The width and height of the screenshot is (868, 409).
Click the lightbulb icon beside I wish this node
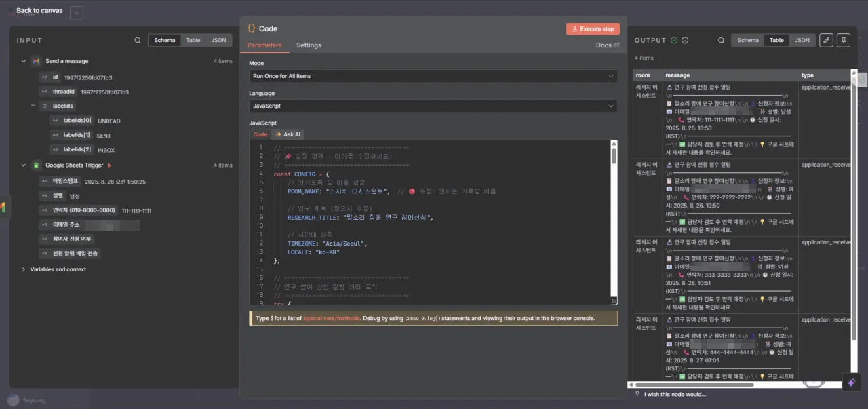(637, 394)
